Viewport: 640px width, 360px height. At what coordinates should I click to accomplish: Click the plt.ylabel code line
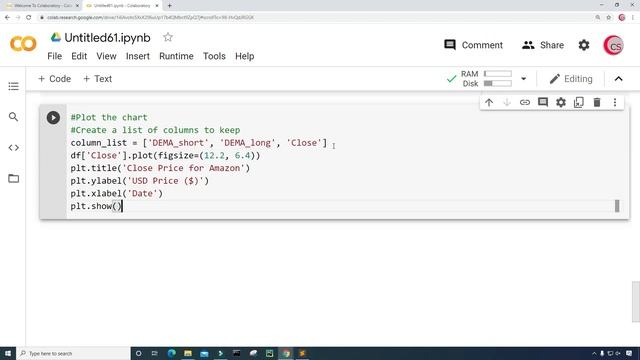coord(140,181)
